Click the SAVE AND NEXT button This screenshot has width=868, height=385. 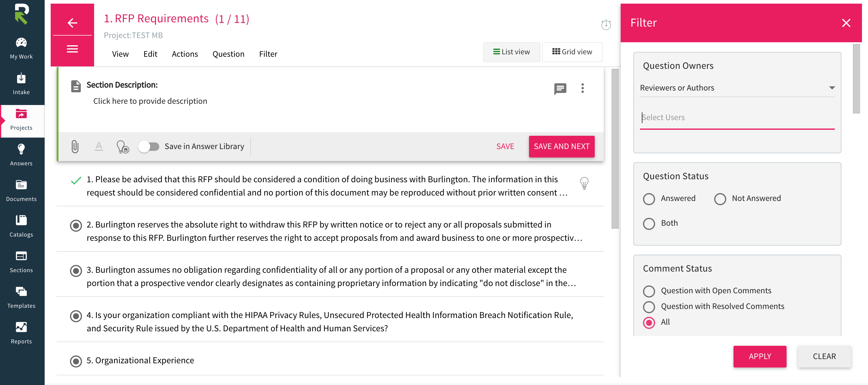click(x=561, y=147)
